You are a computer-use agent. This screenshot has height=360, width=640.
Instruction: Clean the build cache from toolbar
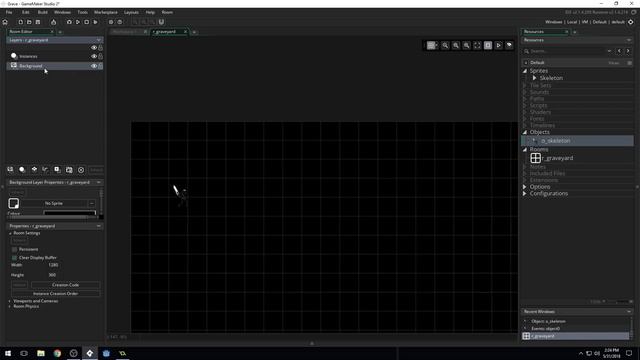[x=96, y=22]
